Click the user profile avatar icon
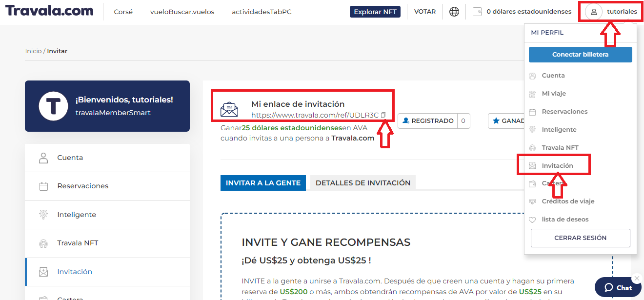The width and height of the screenshot is (644, 300). point(594,12)
